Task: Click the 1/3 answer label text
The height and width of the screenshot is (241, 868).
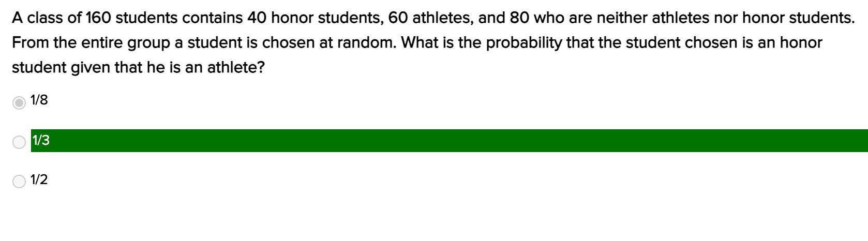Action: 41,140
